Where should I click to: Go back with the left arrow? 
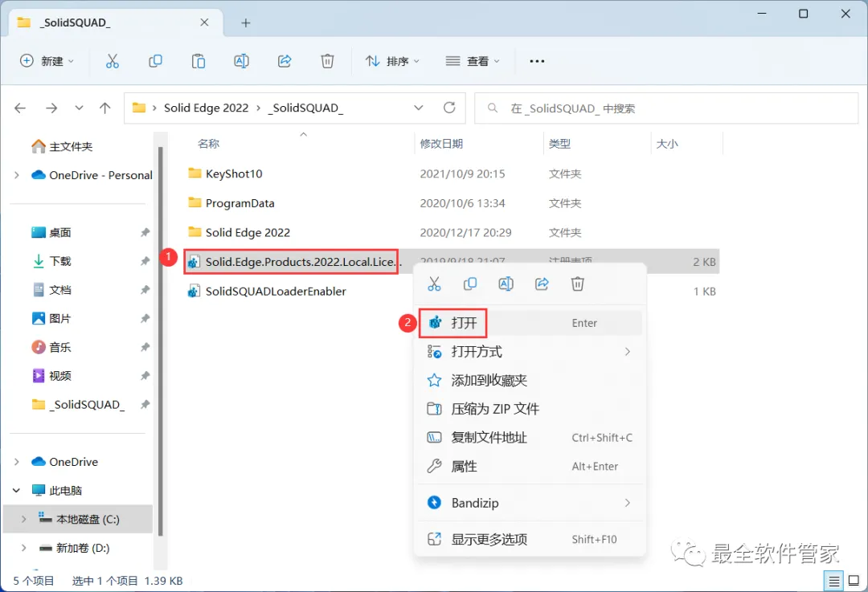pyautogui.click(x=20, y=108)
